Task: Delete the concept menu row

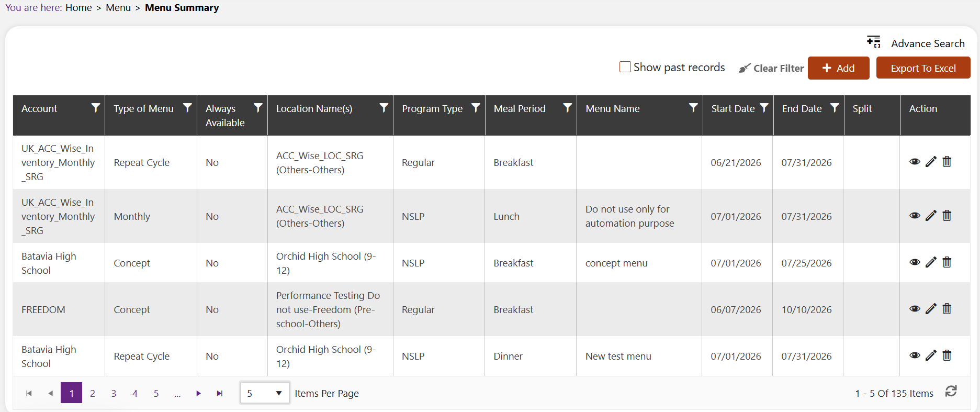Action: [x=947, y=262]
